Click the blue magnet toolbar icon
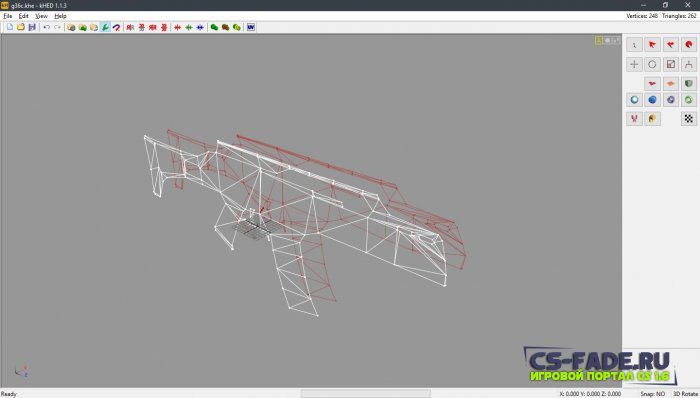Viewport: 700px width, 398px height. 117,27
